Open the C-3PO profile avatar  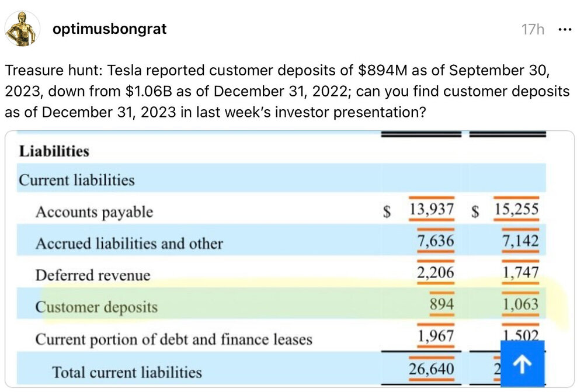coord(22,29)
